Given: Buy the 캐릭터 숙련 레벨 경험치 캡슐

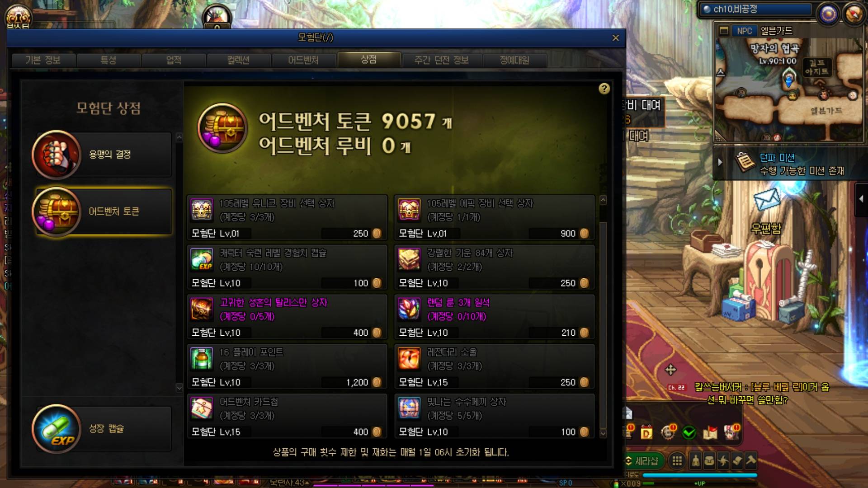Looking at the screenshot, I should point(287,267).
